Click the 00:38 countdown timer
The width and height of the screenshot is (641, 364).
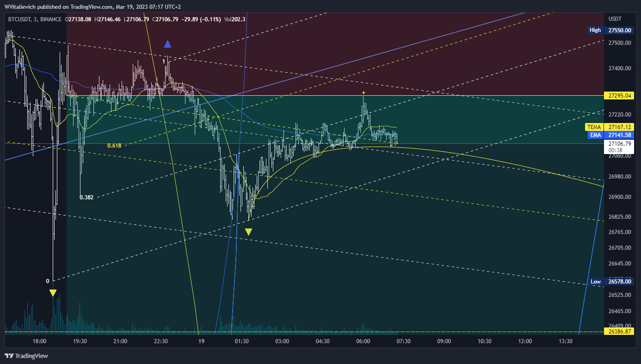pos(615,150)
